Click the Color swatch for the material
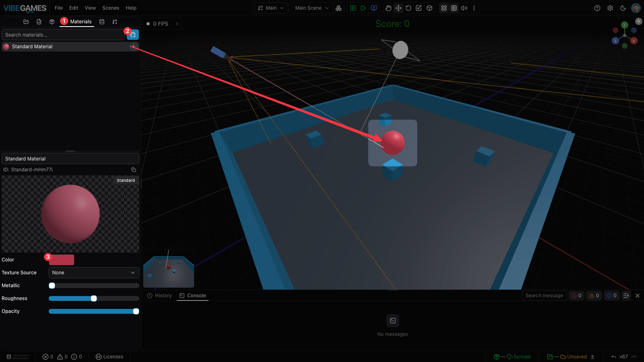The width and height of the screenshot is (644, 362). (62, 260)
